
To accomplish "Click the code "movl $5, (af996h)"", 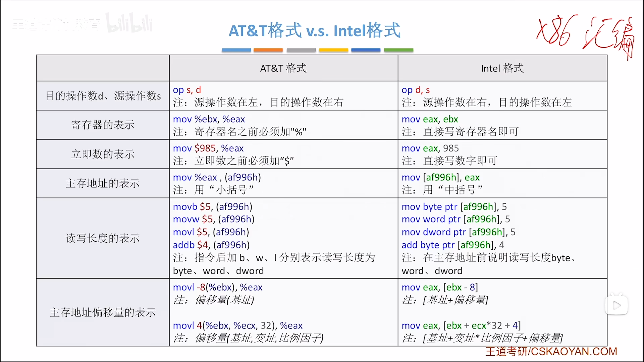I will [211, 232].
